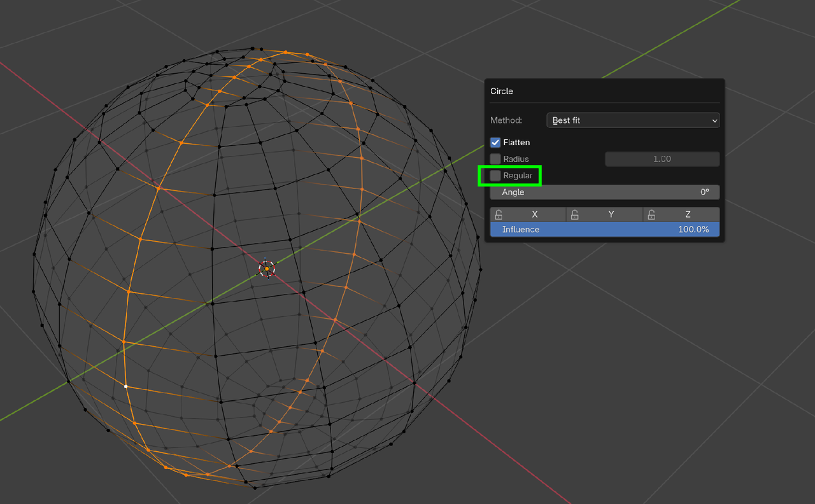Click the Radius value field showing 1.00
The height and width of the screenshot is (504, 815).
click(662, 159)
